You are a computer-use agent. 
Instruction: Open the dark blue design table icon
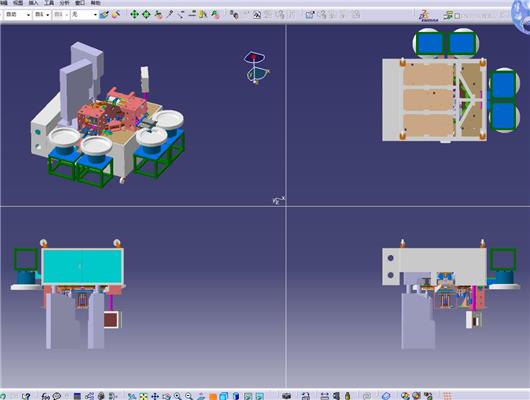pos(77,396)
